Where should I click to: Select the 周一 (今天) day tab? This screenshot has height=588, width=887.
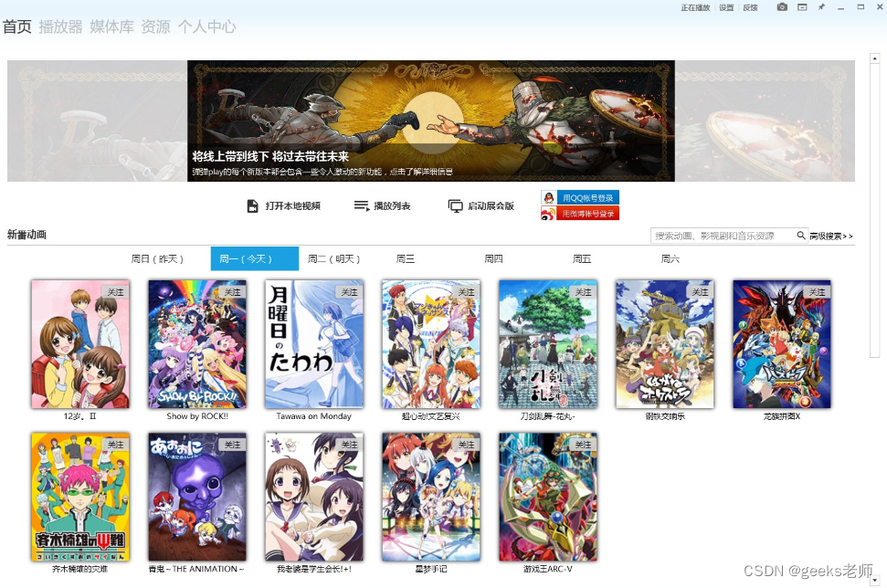pyautogui.click(x=255, y=259)
